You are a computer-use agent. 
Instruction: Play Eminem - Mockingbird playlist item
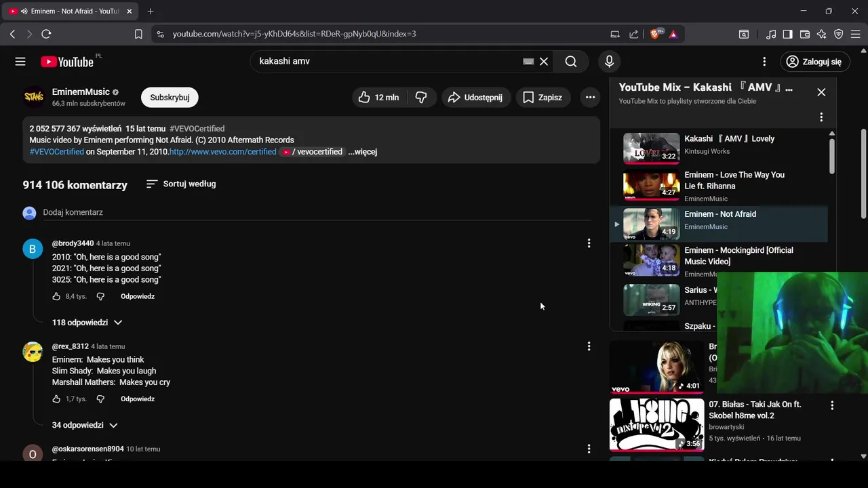[719, 261]
